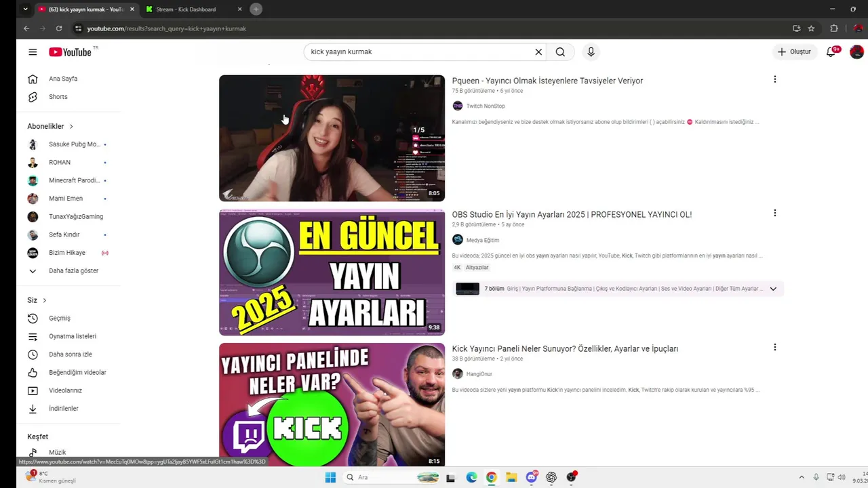Click the Oluştur create button

click(x=795, y=52)
